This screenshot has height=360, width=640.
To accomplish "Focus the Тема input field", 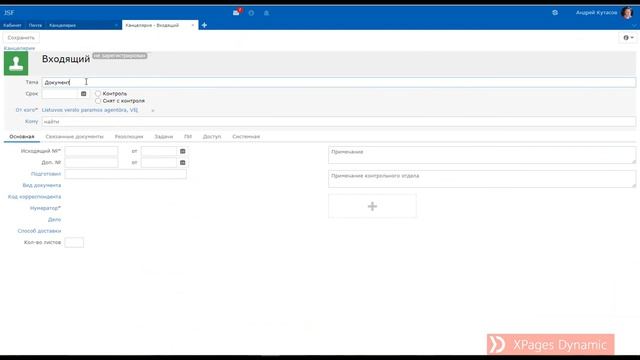I will click(x=339, y=82).
